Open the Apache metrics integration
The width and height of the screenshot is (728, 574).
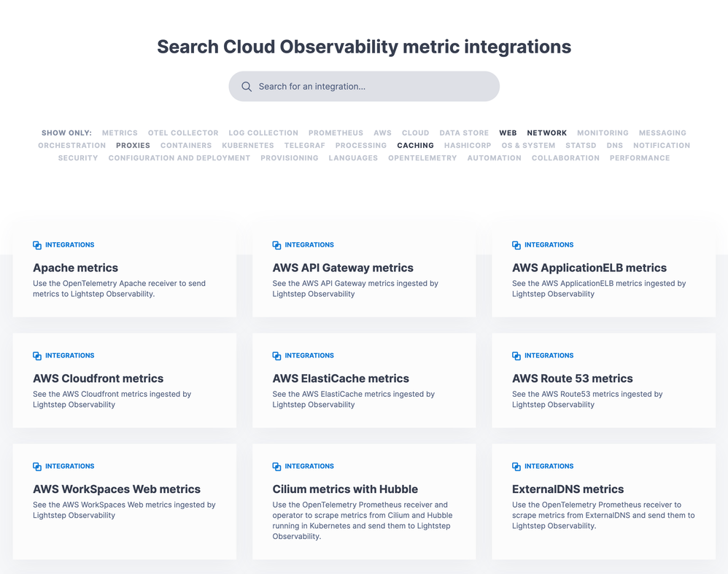pyautogui.click(x=75, y=268)
